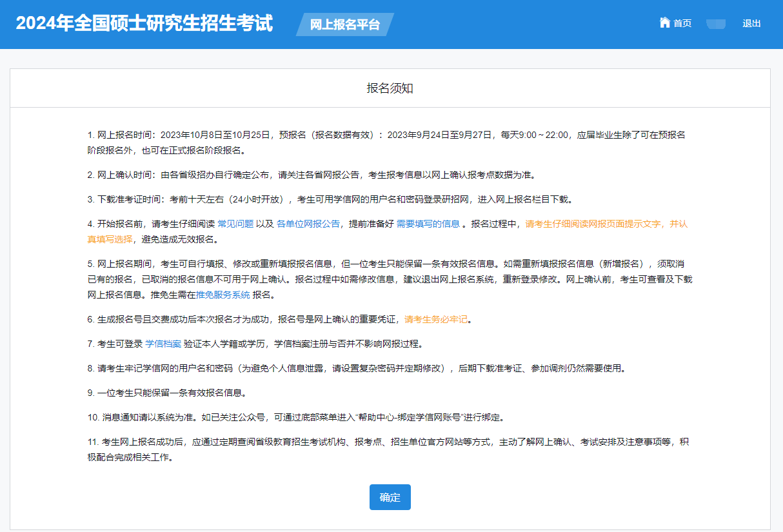This screenshot has height=532, width=783.
Task: Open the 常见问题 link
Action: 235,224
